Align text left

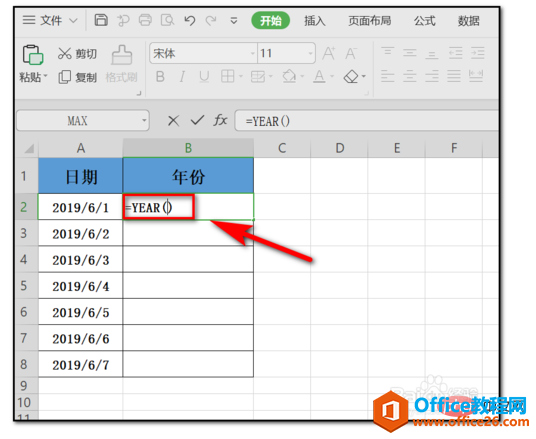click(x=388, y=76)
